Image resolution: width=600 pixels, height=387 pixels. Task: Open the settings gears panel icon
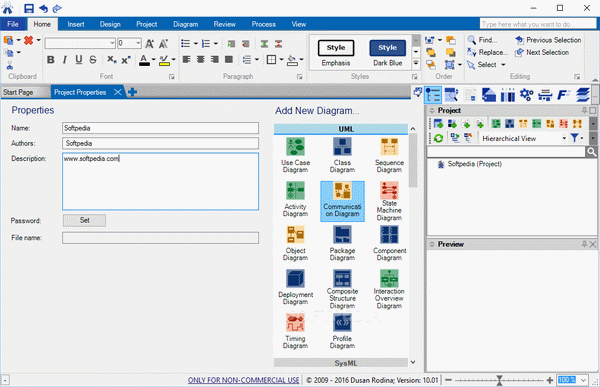(527, 95)
